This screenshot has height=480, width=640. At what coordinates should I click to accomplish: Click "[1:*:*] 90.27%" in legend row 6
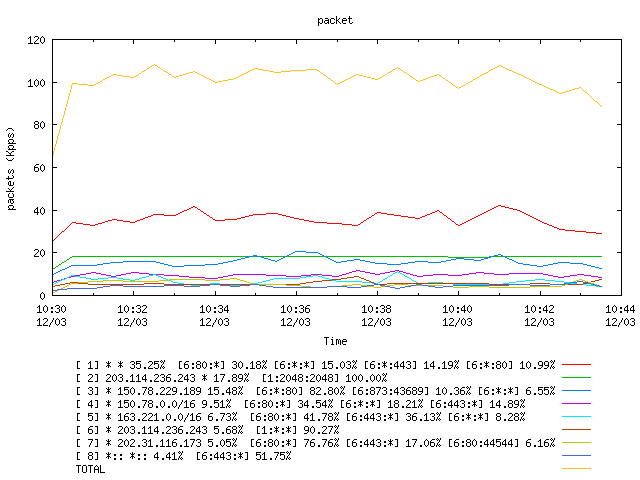[x=298, y=430]
